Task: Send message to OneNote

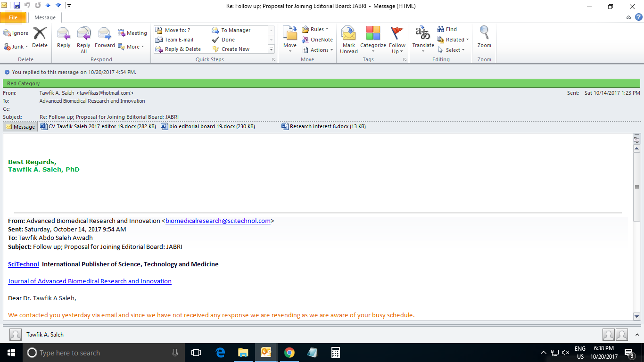Action: (318, 40)
